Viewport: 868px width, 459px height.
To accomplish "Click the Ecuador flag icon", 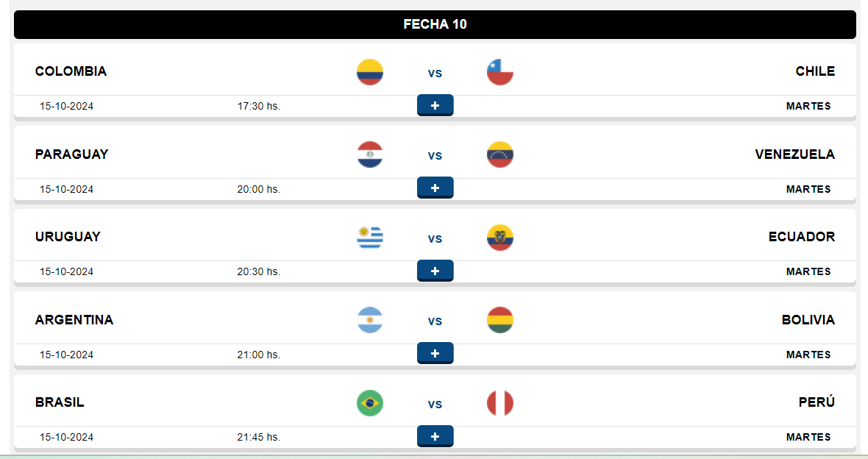I will (500, 238).
